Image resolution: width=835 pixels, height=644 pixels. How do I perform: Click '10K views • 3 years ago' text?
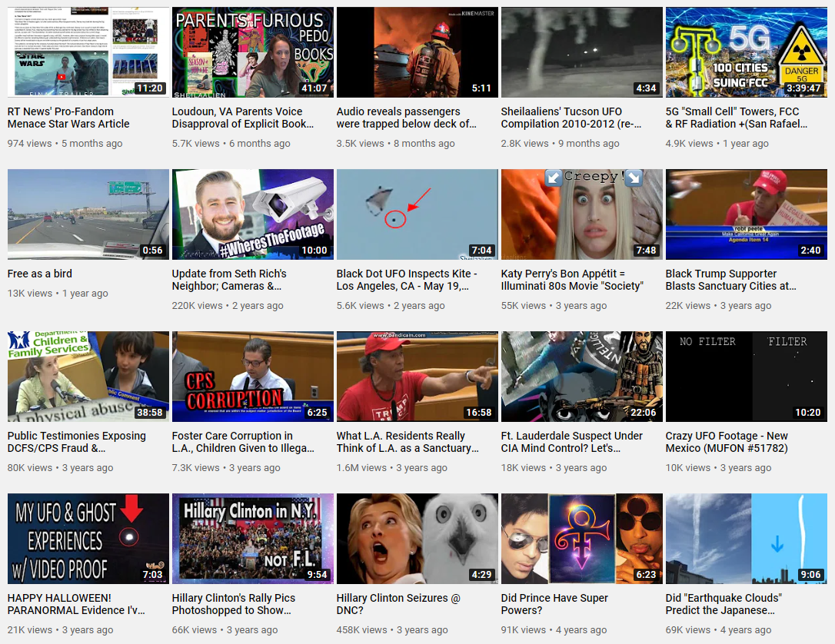coord(718,468)
